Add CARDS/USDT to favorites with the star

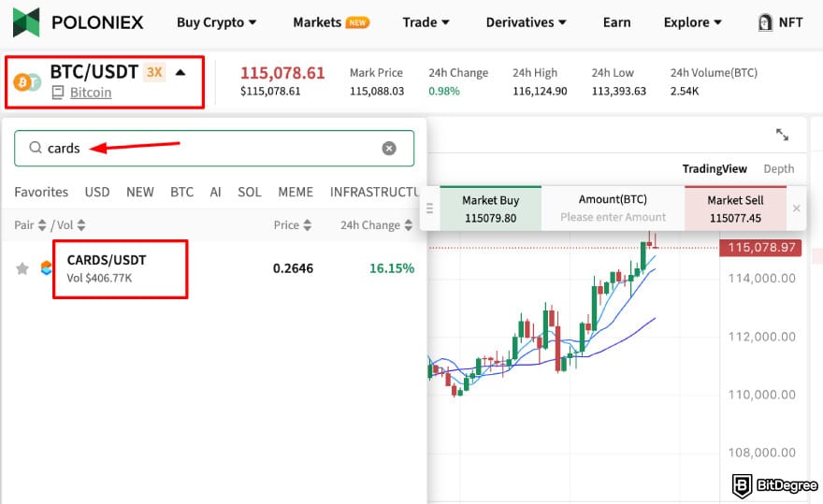click(x=22, y=268)
